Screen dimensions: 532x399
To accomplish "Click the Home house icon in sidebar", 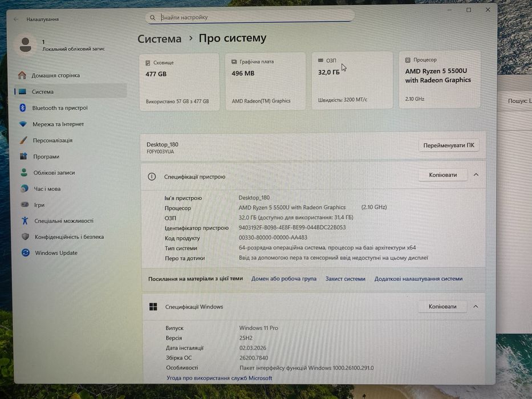I will (22, 75).
